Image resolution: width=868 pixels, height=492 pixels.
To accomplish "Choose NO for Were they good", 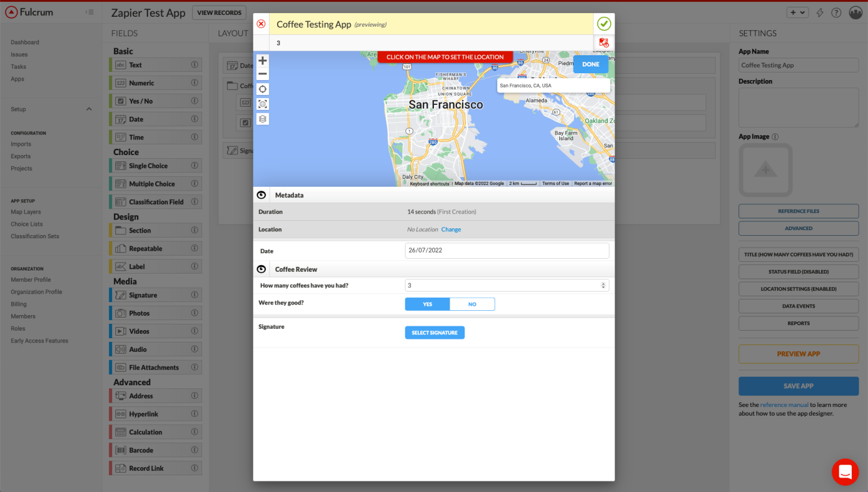I will click(472, 304).
